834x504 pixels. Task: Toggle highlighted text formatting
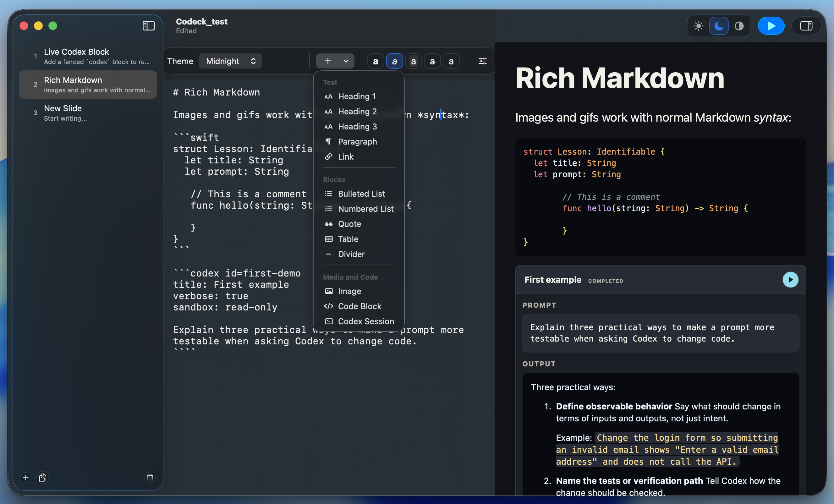click(413, 61)
